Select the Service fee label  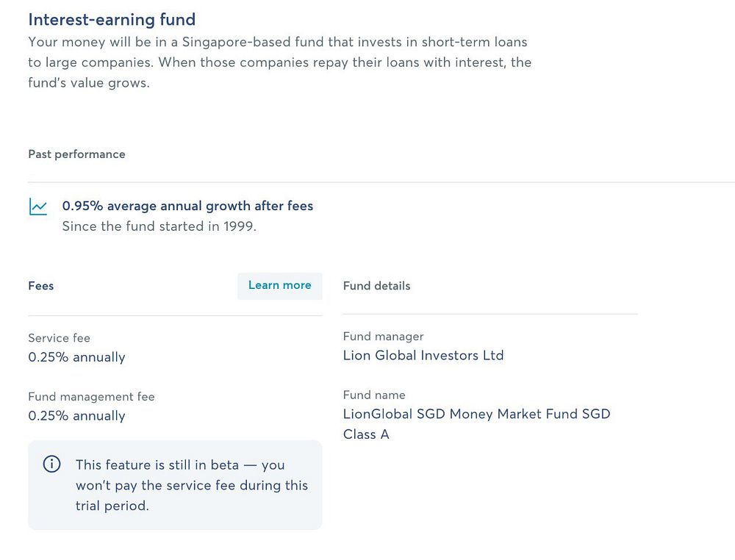pos(59,338)
